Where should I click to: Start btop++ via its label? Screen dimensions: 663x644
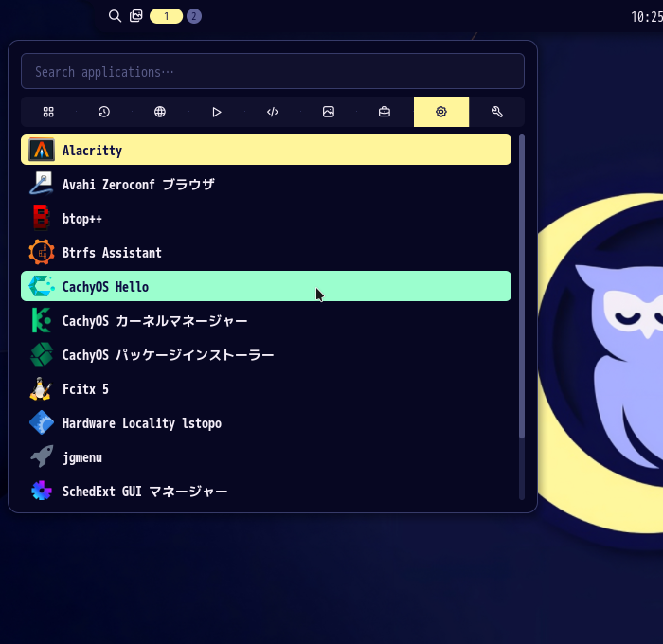[82, 219]
